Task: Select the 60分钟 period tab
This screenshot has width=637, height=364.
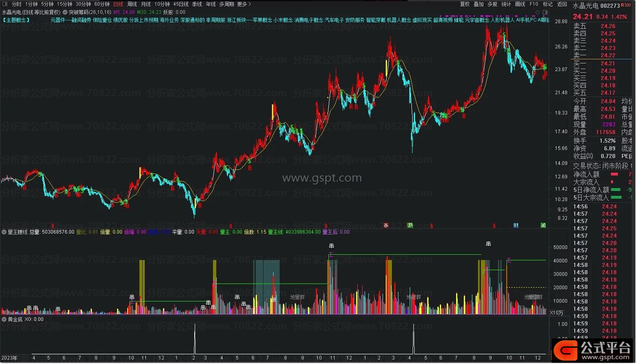Action: point(102,4)
